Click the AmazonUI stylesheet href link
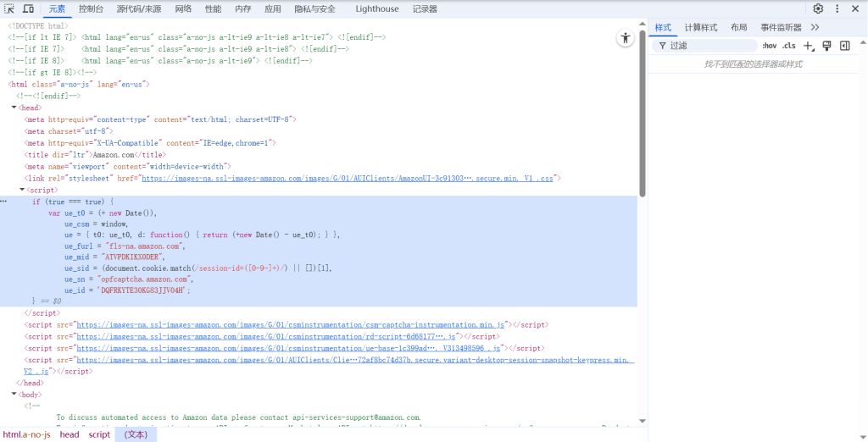Image resolution: width=868 pixels, height=442 pixels. (348, 179)
